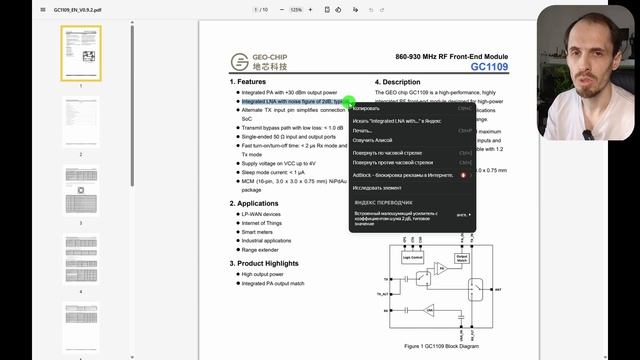Click the AdBlock red icon in context menu

point(463,175)
